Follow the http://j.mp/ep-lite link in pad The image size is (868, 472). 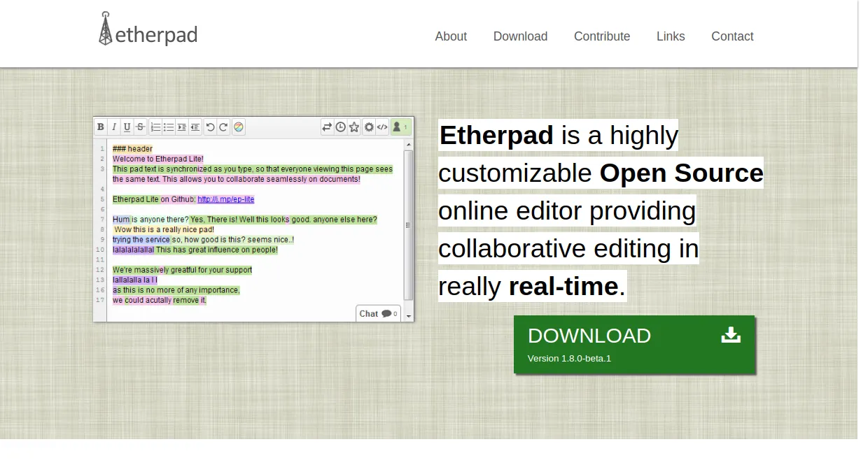(x=225, y=199)
